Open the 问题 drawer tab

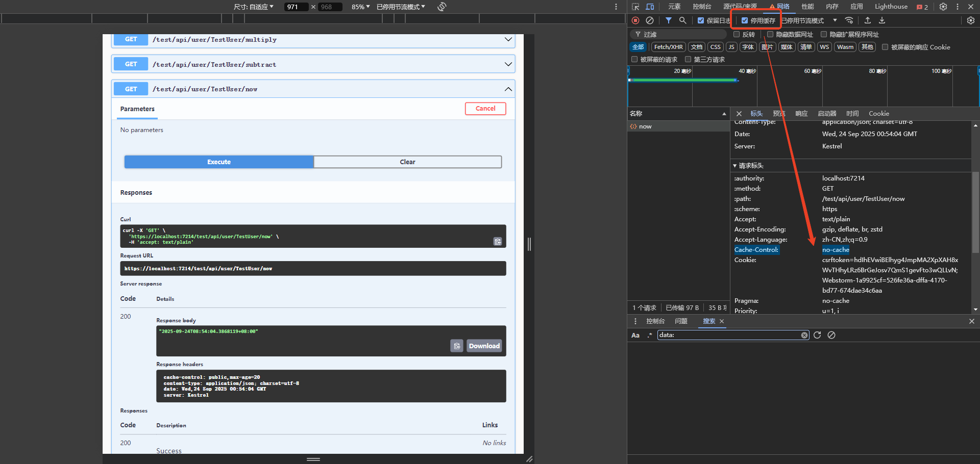click(681, 321)
